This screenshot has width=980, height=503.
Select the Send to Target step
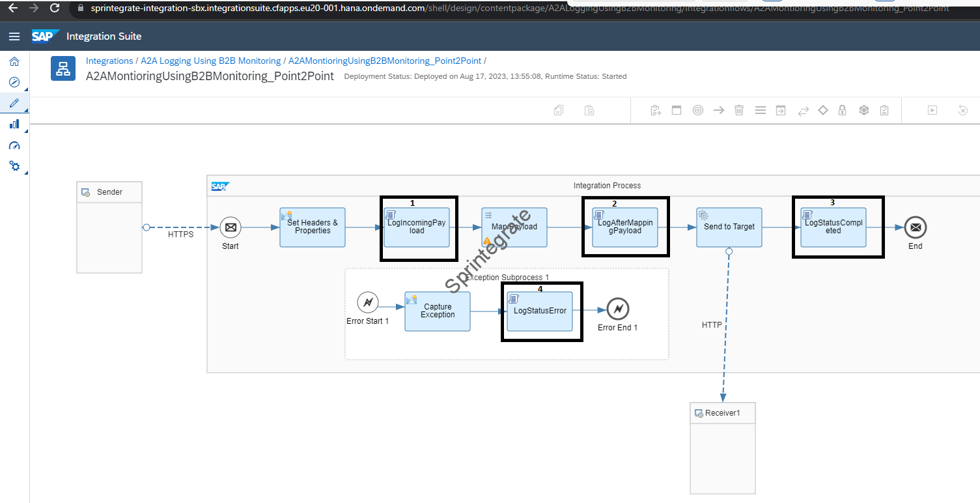coord(729,227)
